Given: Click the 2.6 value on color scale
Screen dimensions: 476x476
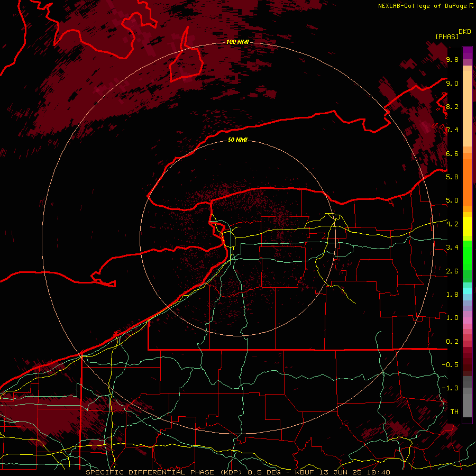Looking at the screenshot, I should click(x=452, y=271).
